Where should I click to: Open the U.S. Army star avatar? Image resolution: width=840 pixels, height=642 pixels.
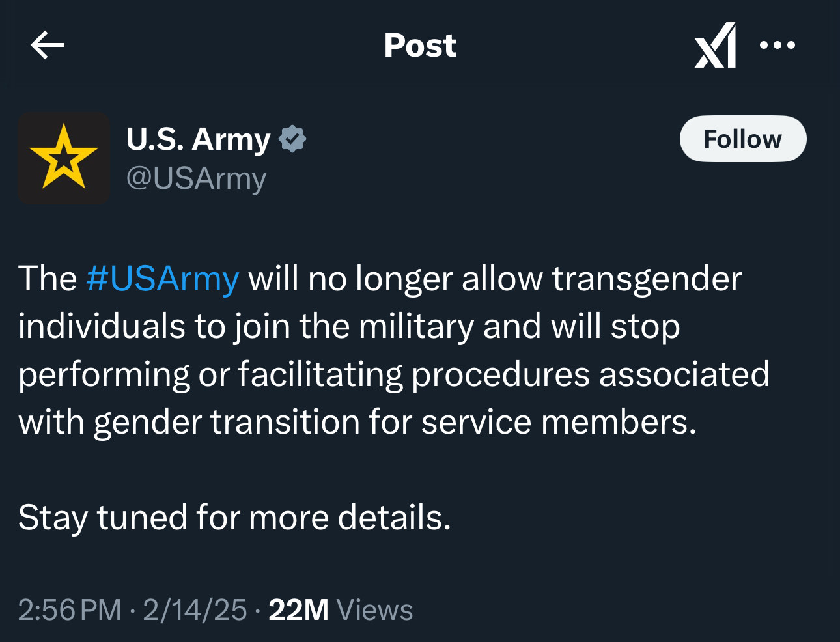64,158
